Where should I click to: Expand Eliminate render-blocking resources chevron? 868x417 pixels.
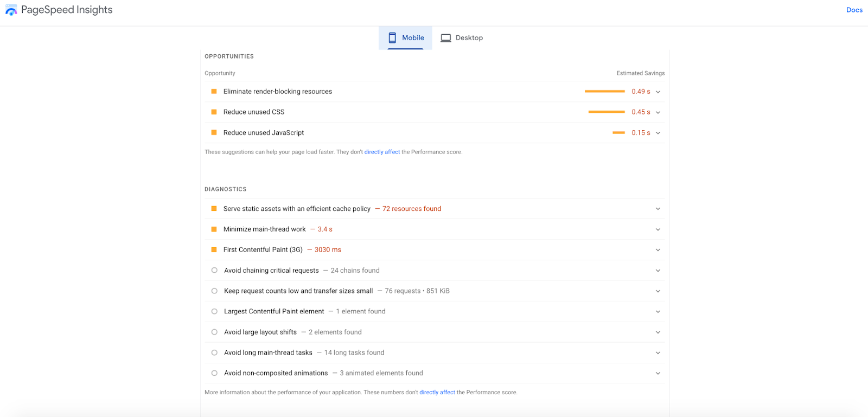658,92
